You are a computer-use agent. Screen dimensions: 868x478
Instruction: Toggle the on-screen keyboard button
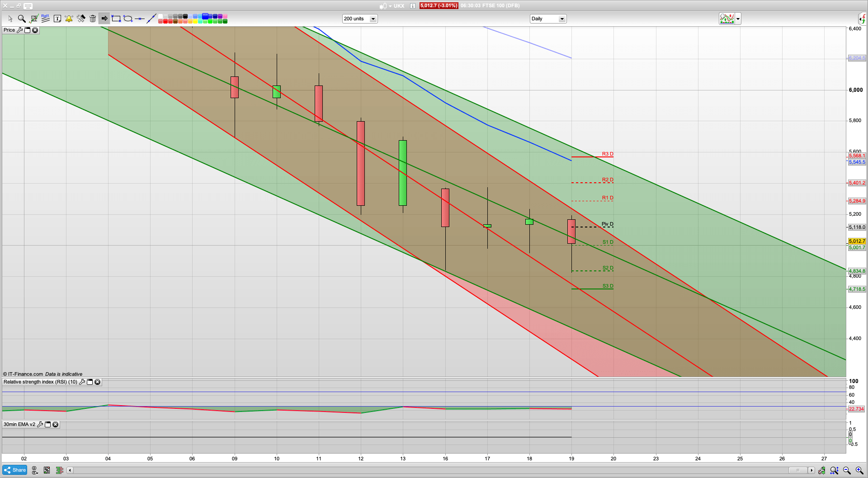(28, 6)
